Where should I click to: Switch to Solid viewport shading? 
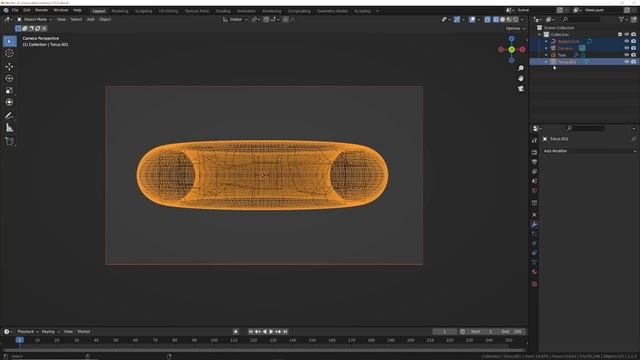502,19
